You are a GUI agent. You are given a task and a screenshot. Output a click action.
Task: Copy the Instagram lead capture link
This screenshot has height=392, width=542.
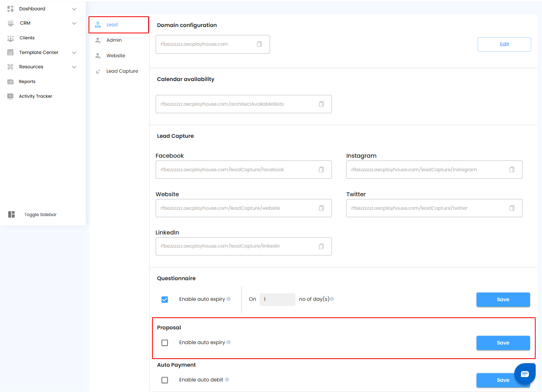512,170
